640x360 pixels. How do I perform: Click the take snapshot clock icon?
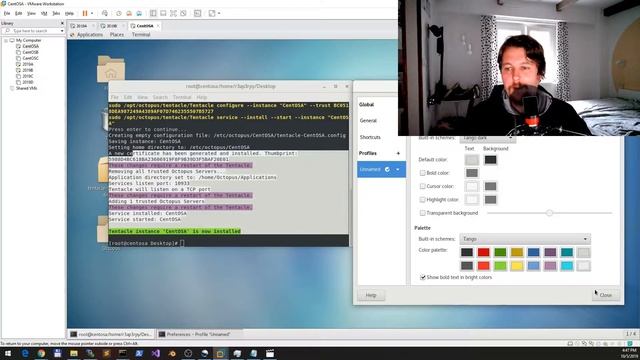click(x=119, y=13)
